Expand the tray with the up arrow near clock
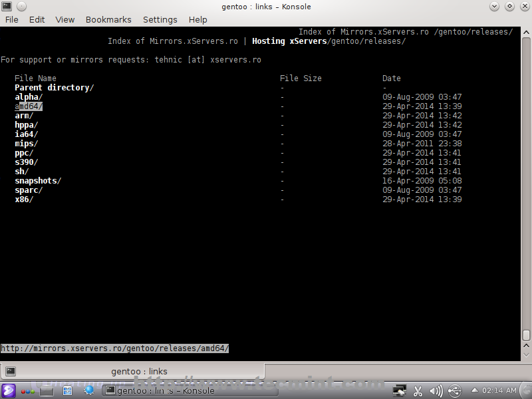The height and width of the screenshot is (399, 532). pos(475,391)
